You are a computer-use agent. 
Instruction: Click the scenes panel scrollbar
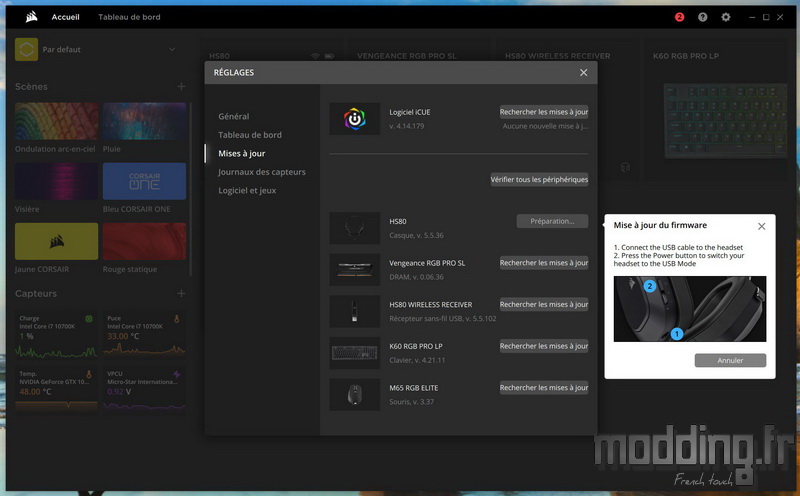[x=191, y=189]
